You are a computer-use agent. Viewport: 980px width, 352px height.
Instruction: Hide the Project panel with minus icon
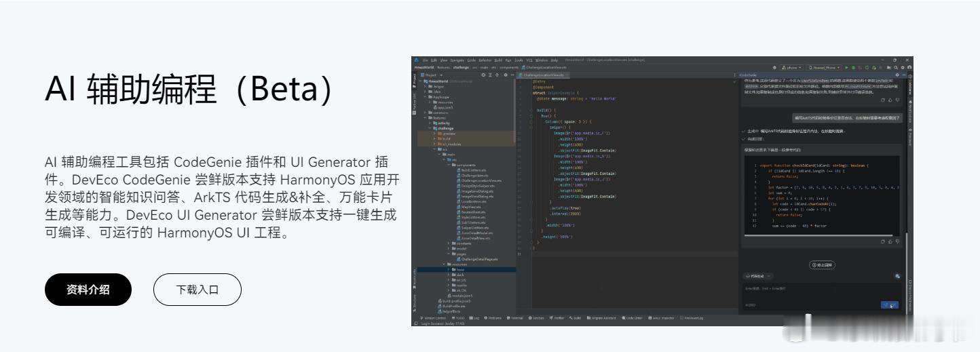pyautogui.click(x=512, y=75)
